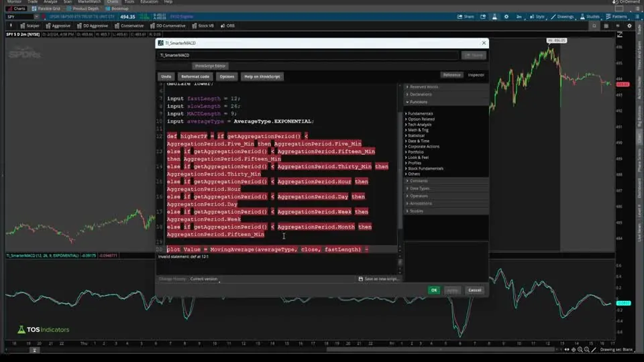The width and height of the screenshot is (644, 362).
Task: Click the hamburger menu icon after Patterns
Action: click(637, 16)
